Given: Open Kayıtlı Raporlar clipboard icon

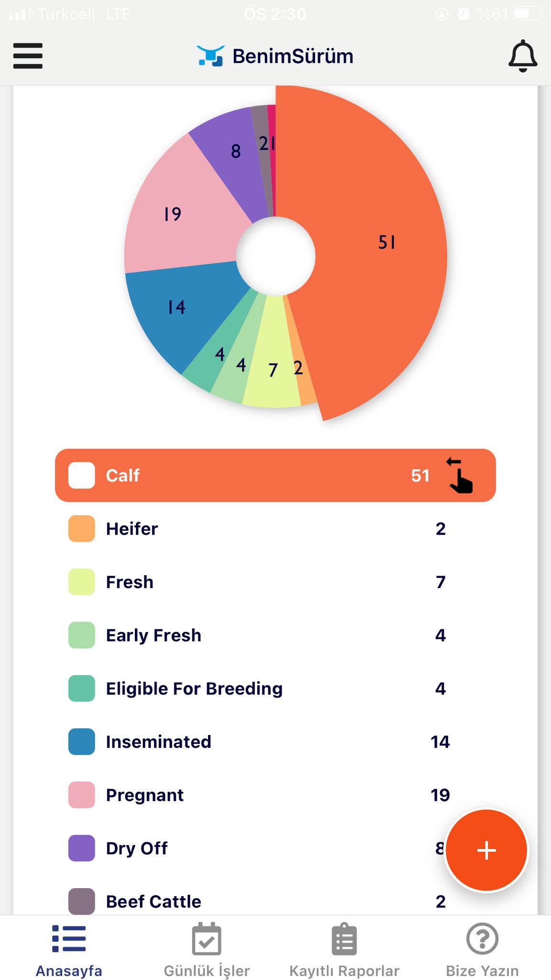Looking at the screenshot, I should [344, 939].
